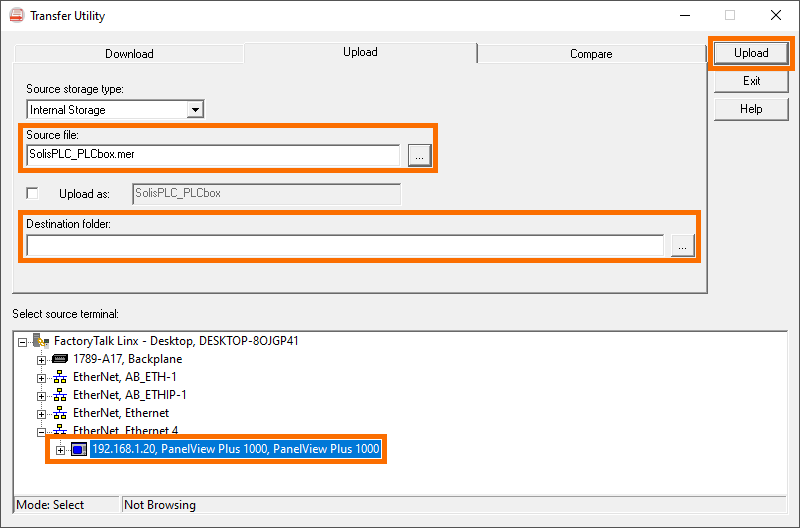Click the Upload as name field

point(266,194)
